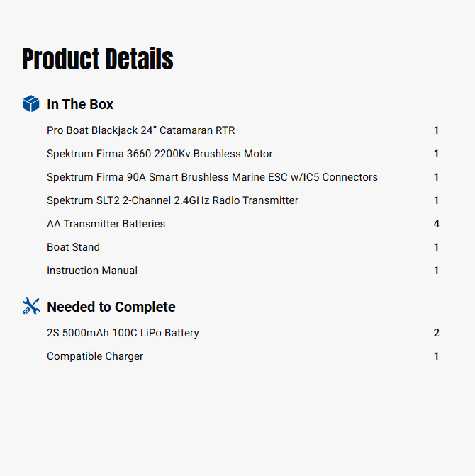Click the AA Transmitter Batteries item
This screenshot has width=475, height=476.
pyautogui.click(x=106, y=224)
